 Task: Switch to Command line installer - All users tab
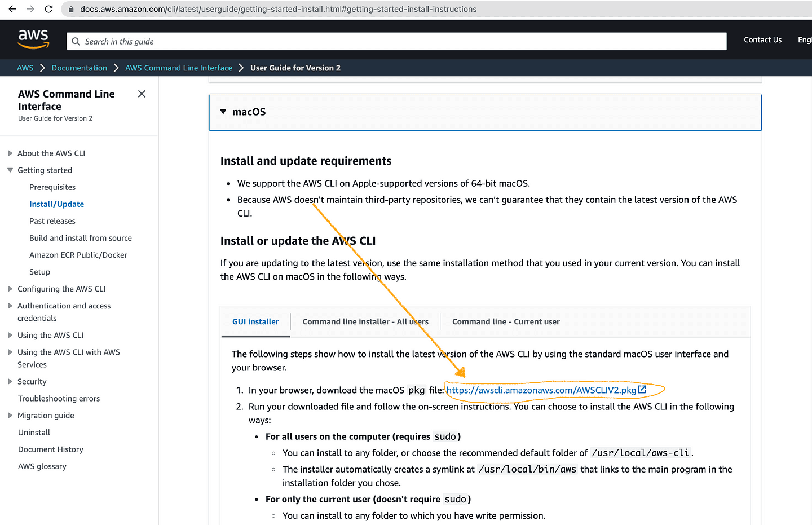coord(365,321)
